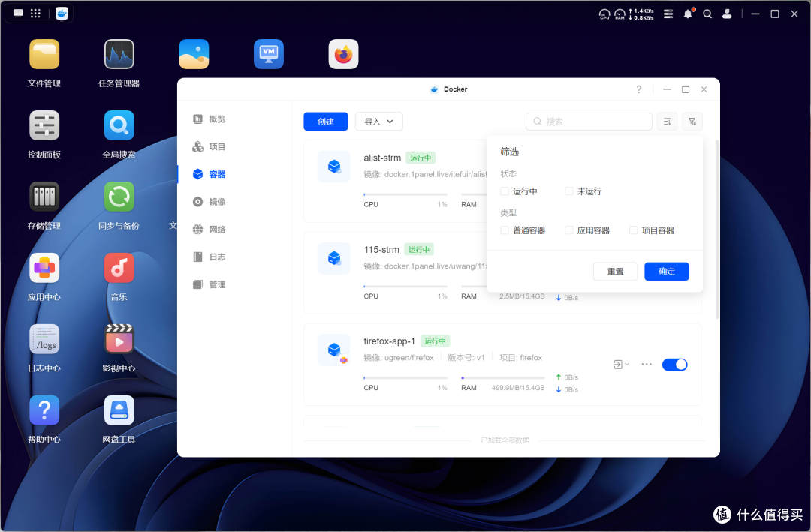Check the 普通容器 type filter
This screenshot has width=811, height=532.
(x=505, y=230)
